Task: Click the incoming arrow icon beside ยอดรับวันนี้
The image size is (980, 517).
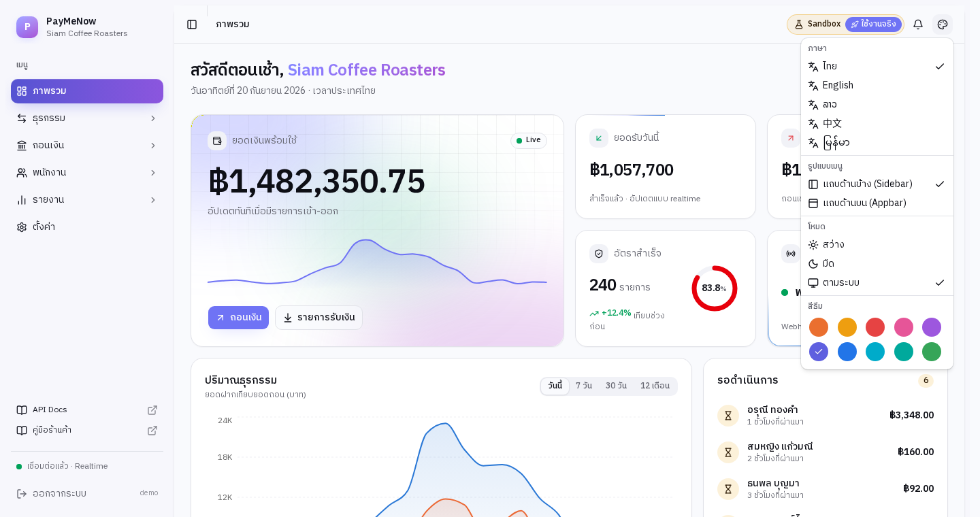Action: pyautogui.click(x=599, y=138)
